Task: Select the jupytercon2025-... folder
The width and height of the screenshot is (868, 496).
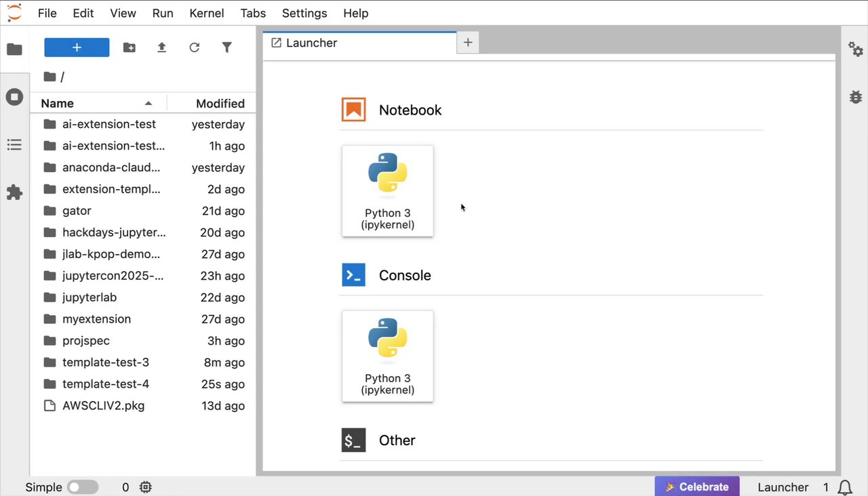Action: [143, 276]
